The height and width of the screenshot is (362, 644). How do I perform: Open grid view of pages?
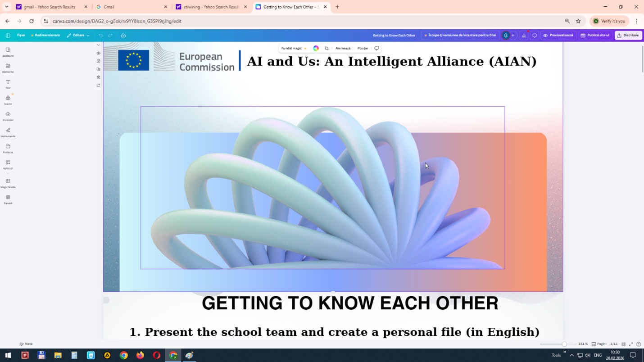(x=623, y=344)
